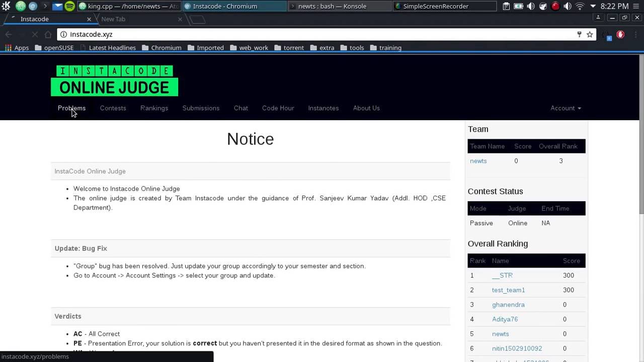Switch to SimpleScreenRecorder taskbar entry

[x=445, y=6]
